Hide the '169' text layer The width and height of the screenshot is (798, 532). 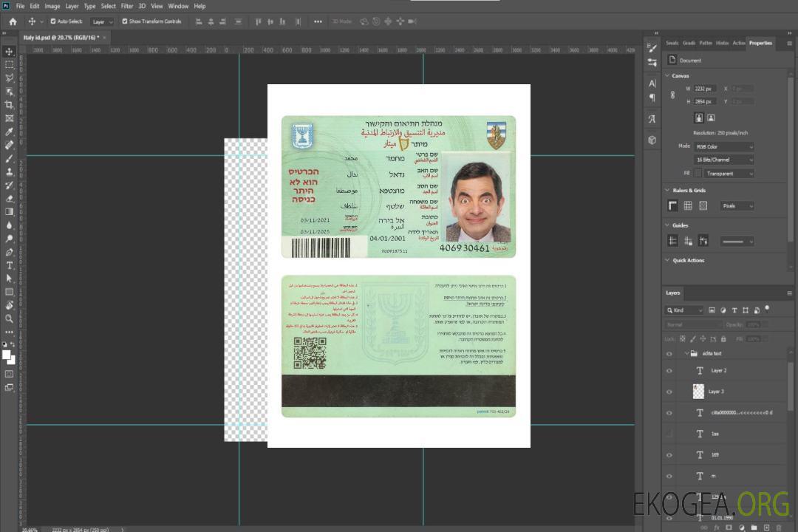pos(669,455)
